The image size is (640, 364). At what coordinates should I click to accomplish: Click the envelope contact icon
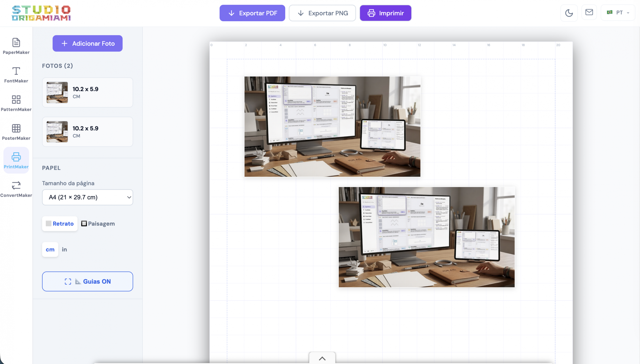tap(589, 12)
